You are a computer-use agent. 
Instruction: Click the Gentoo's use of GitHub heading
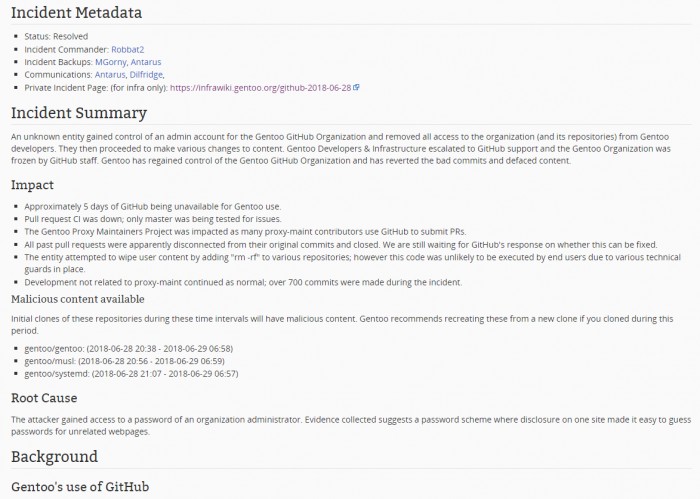point(80,487)
